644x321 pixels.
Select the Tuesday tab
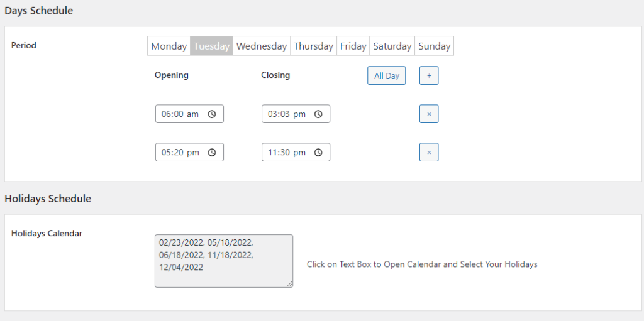[x=211, y=46]
